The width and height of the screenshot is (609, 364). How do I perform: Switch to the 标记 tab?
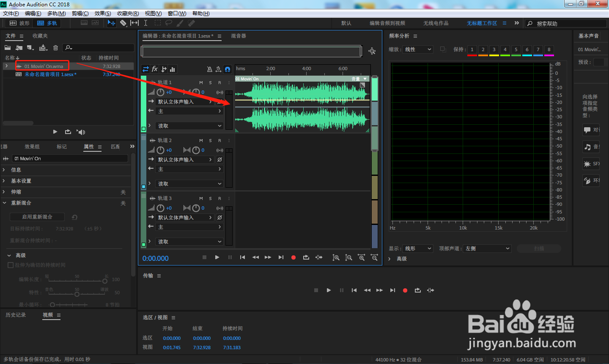pos(62,147)
